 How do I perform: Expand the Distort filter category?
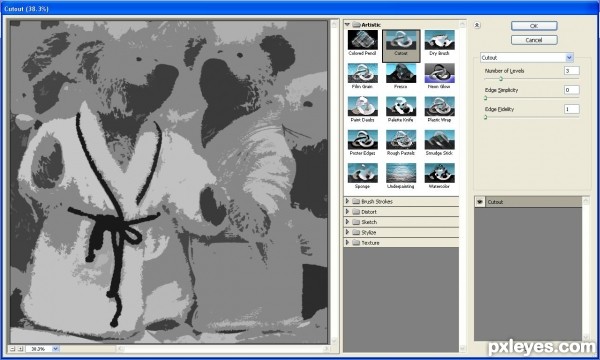[347, 211]
